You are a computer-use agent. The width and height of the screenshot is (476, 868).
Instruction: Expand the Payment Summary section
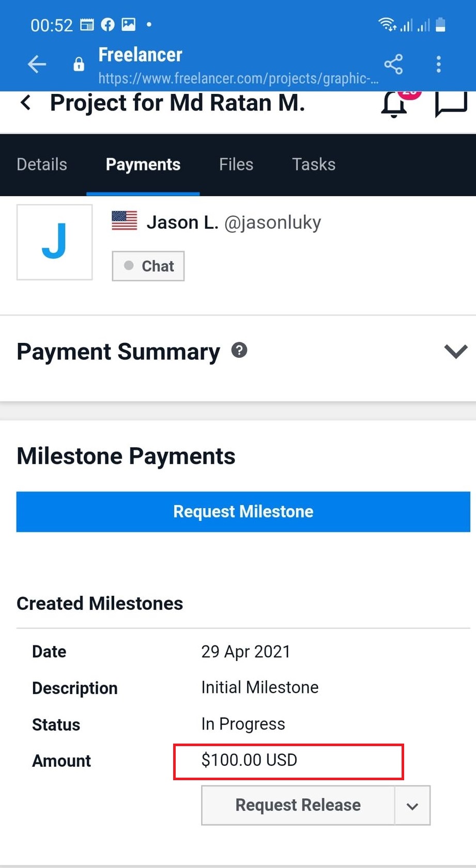455,352
